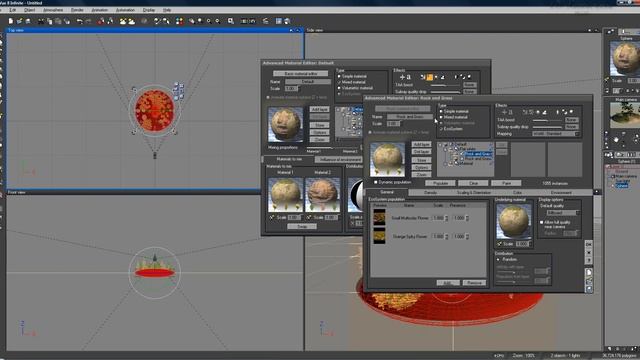Image resolution: width=640 pixels, height=360 pixels.
Task: Click the Copy icon in toolbar
Action: (x=49, y=21)
